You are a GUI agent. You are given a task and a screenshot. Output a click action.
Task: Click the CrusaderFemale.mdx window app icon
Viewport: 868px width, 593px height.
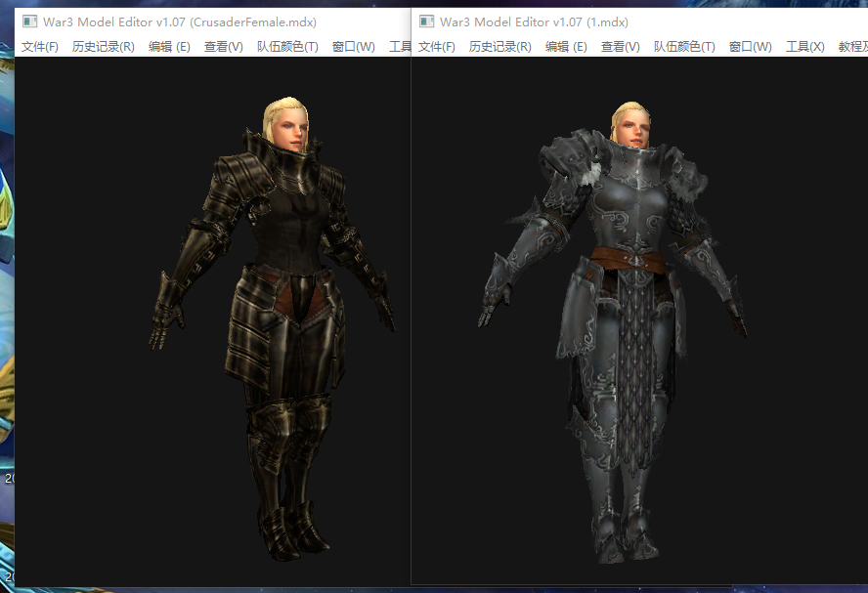[x=29, y=22]
